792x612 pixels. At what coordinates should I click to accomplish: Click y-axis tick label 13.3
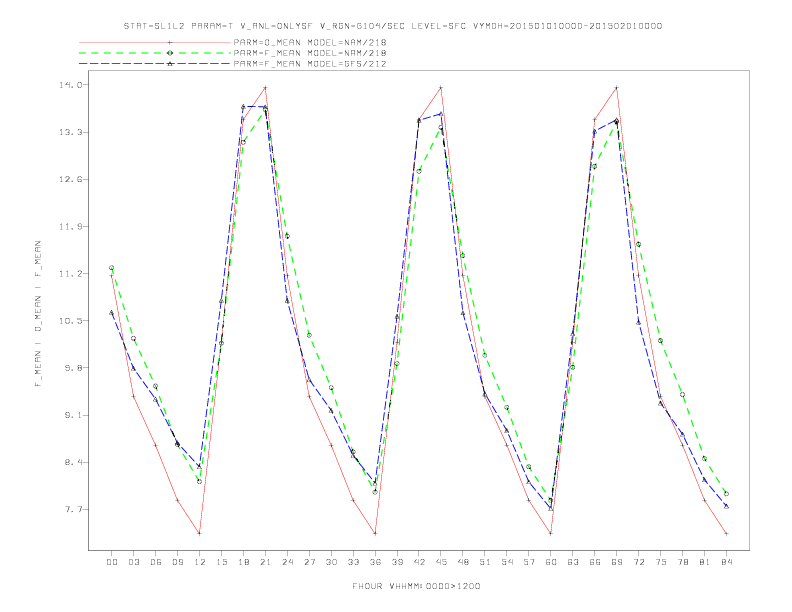70,132
